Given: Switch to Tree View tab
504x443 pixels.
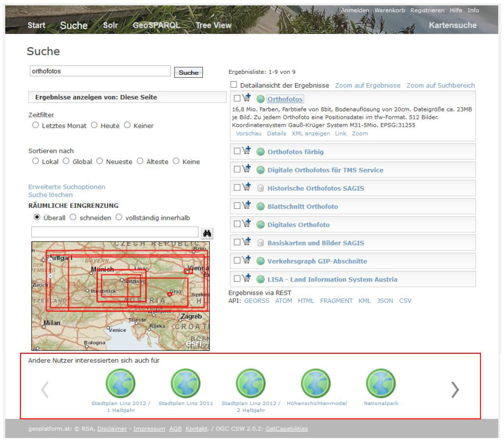Looking at the screenshot, I should click(x=213, y=25).
